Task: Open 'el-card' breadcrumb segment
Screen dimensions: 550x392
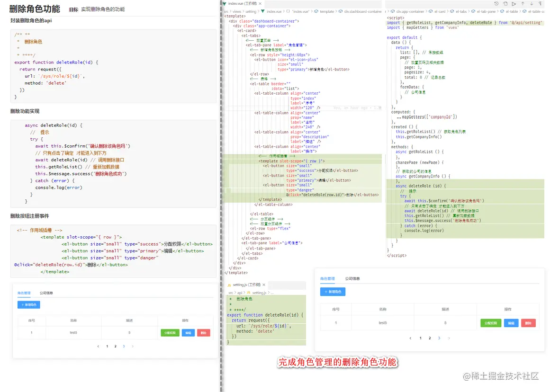Action: 440,11
